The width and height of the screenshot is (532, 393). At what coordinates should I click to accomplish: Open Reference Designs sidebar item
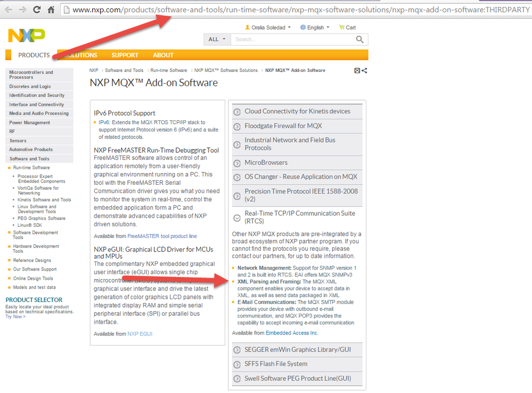tap(32, 260)
